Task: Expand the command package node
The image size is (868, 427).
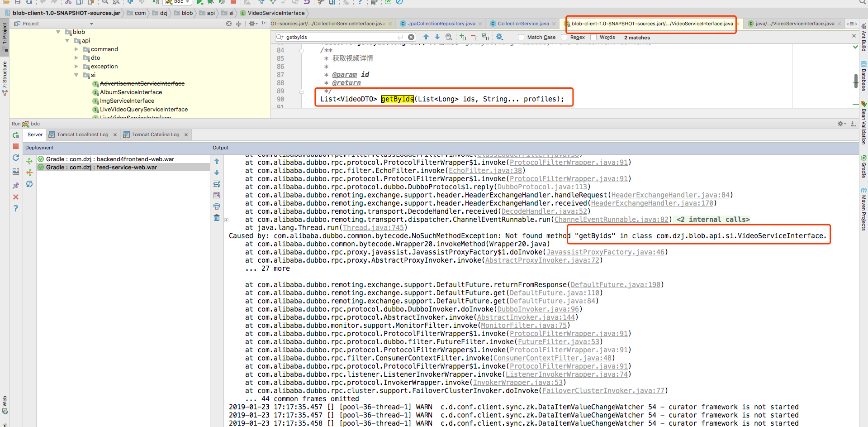Action: click(x=76, y=49)
